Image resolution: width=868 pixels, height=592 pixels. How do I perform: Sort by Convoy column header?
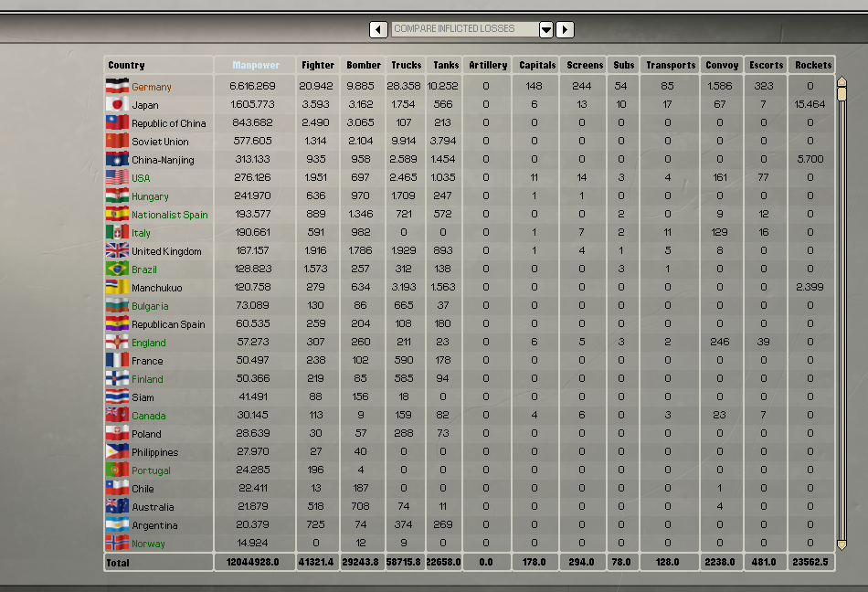coord(722,65)
